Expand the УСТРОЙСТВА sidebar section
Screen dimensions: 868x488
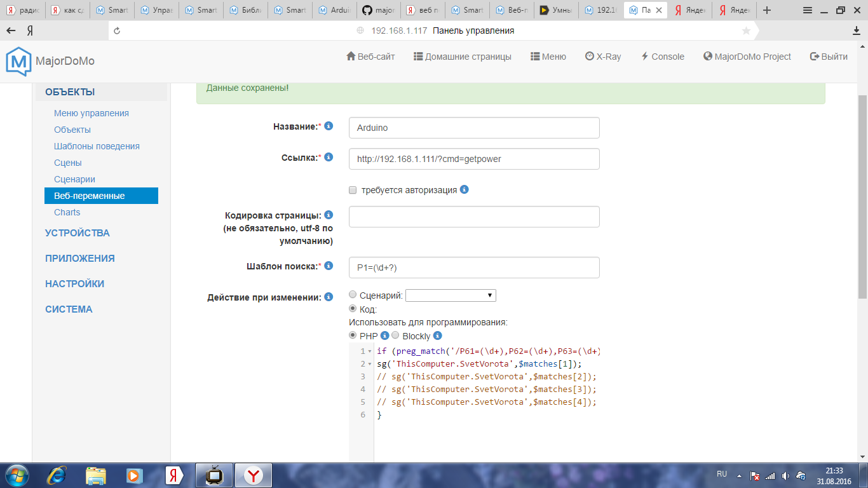(x=78, y=233)
